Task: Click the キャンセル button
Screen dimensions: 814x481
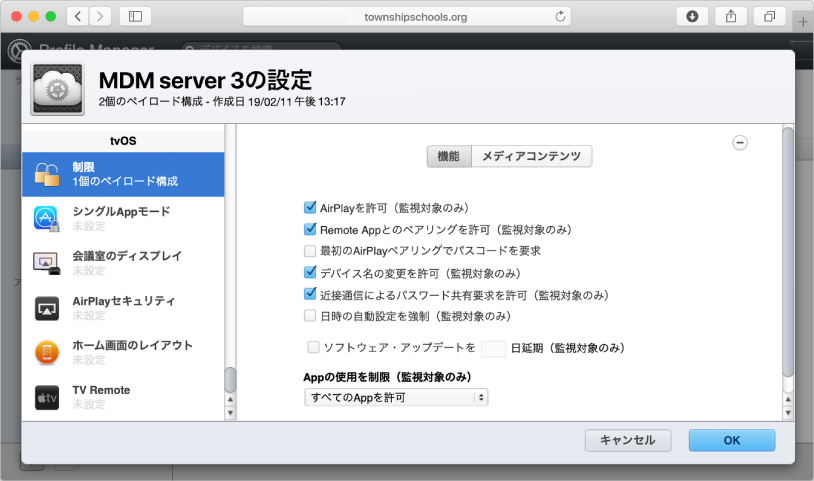Action: [x=628, y=441]
